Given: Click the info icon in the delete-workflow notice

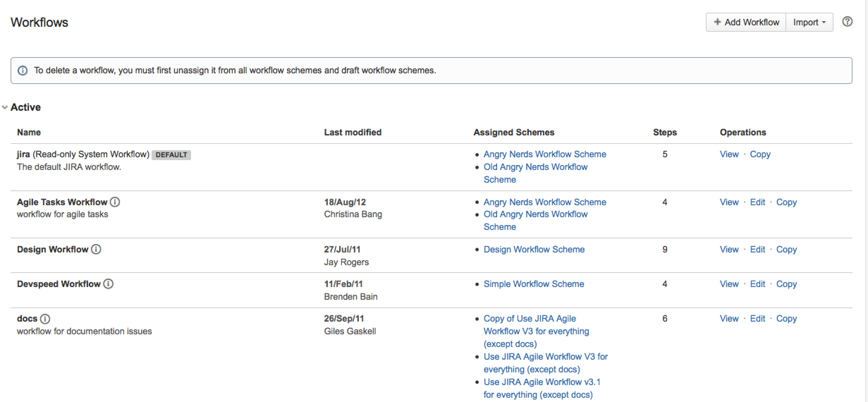Looking at the screenshot, I should coord(23,71).
